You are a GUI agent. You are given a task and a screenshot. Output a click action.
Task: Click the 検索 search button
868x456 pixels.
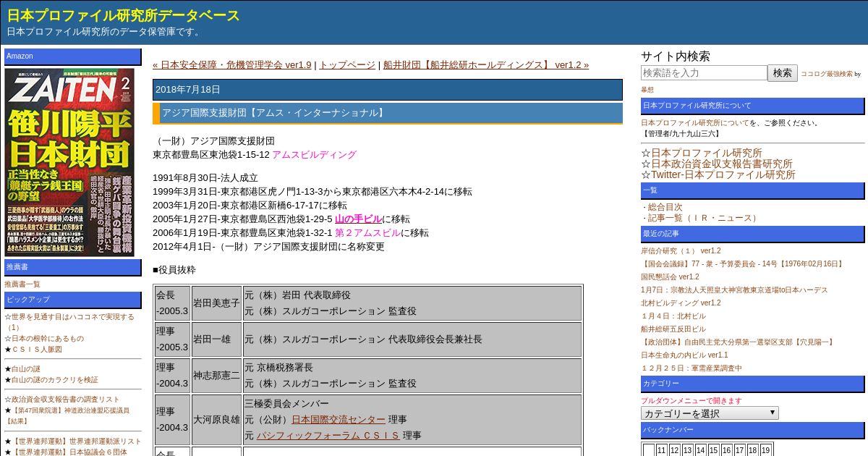click(783, 73)
